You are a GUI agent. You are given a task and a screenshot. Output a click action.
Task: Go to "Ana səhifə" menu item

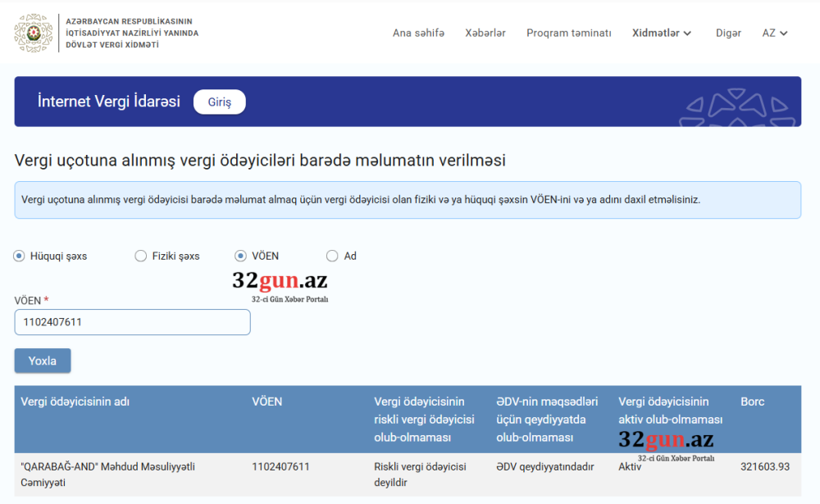419,33
